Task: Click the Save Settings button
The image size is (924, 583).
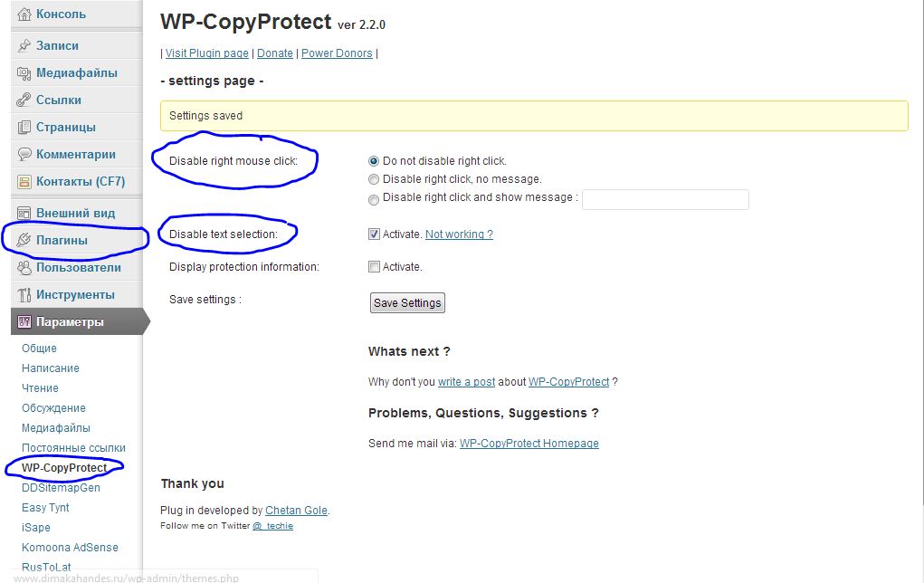Action: coord(407,303)
